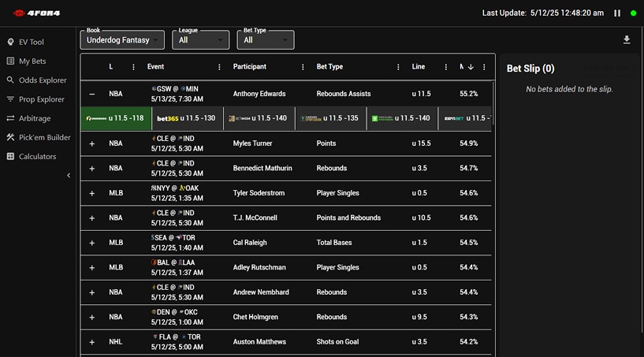Sort by Bet Type column header

coord(329,66)
